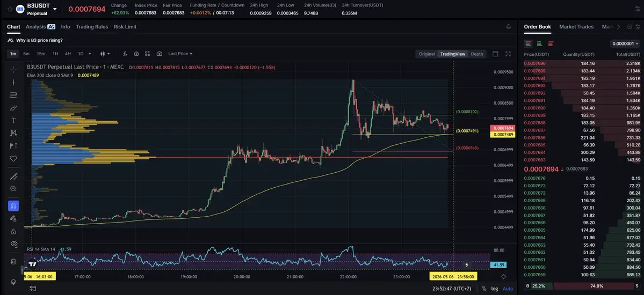The width and height of the screenshot is (644, 295).
Task: Click the trash remove drawings icon
Action: click(13, 261)
